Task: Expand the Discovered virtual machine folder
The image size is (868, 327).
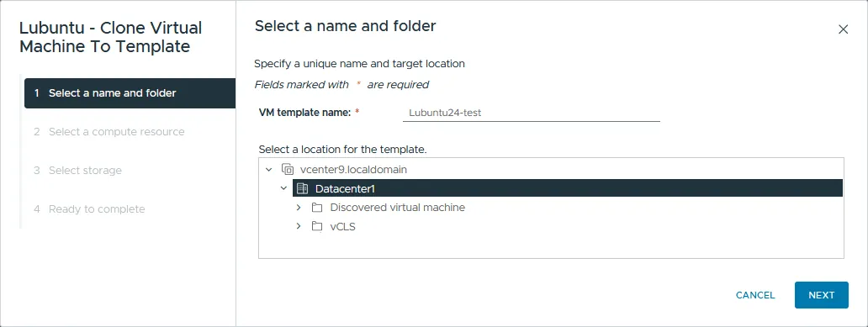Action: click(x=299, y=208)
